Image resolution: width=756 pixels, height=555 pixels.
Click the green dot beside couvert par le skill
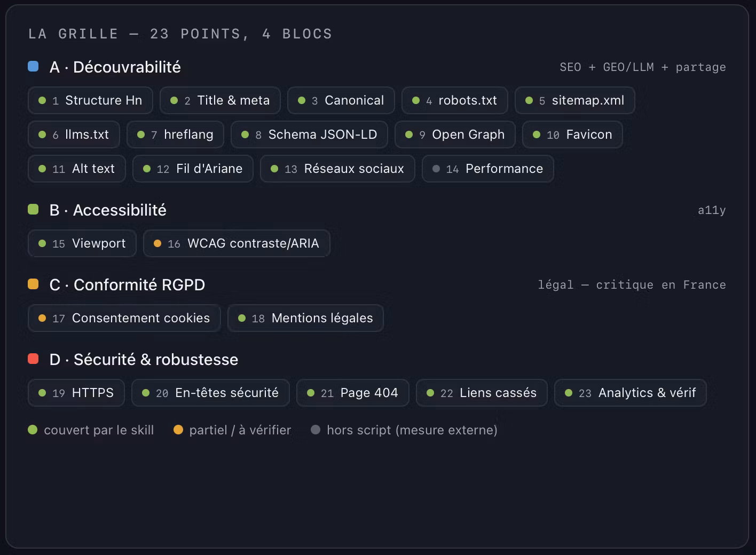pos(33,430)
